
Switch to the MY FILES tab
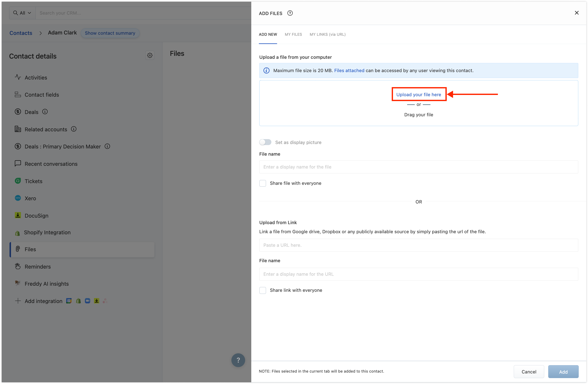(293, 34)
